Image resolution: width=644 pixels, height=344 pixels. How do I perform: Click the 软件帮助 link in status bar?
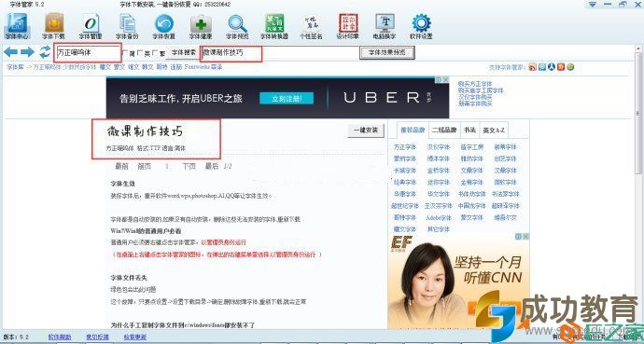[60, 337]
